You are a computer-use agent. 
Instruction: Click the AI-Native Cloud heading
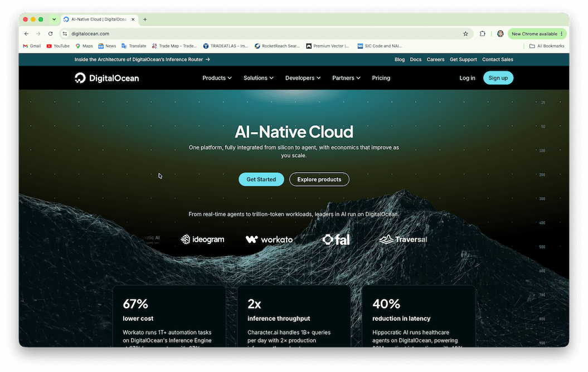(x=294, y=132)
